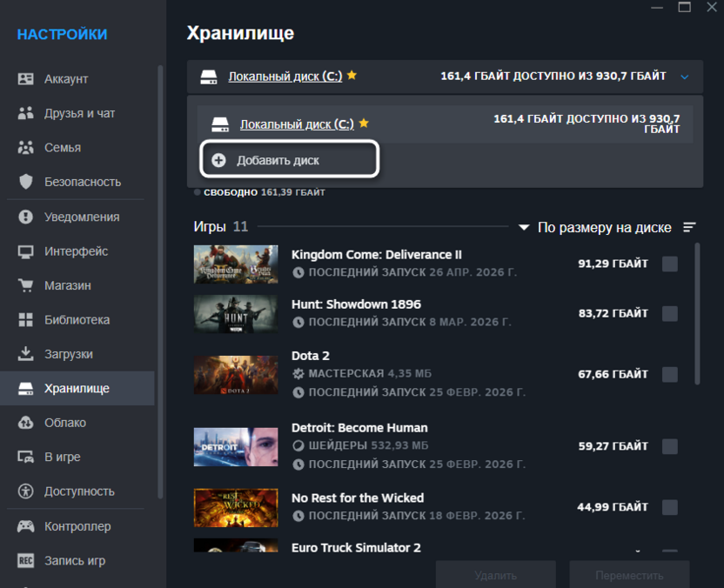Viewport: 724px width, 588px height.
Task: Maximize the settings window
Action: point(684,7)
